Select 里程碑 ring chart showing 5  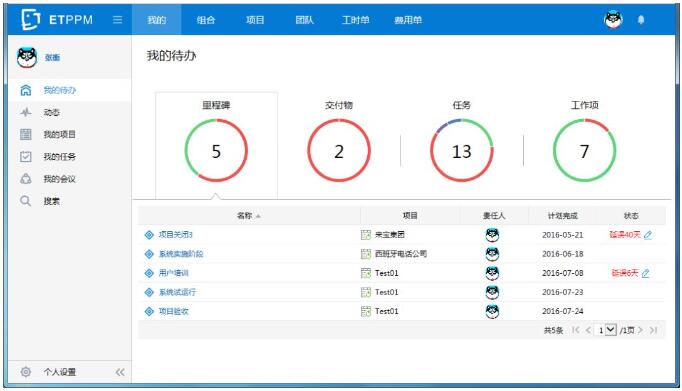[216, 150]
